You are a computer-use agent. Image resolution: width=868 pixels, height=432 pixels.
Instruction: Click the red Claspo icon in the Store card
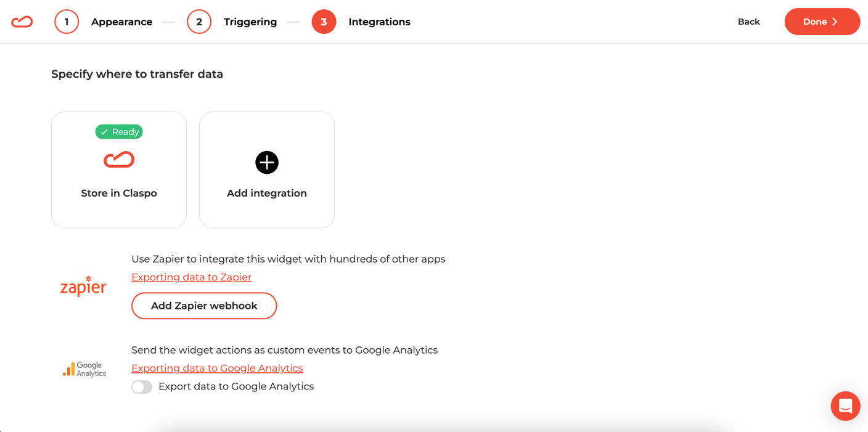[x=119, y=160]
